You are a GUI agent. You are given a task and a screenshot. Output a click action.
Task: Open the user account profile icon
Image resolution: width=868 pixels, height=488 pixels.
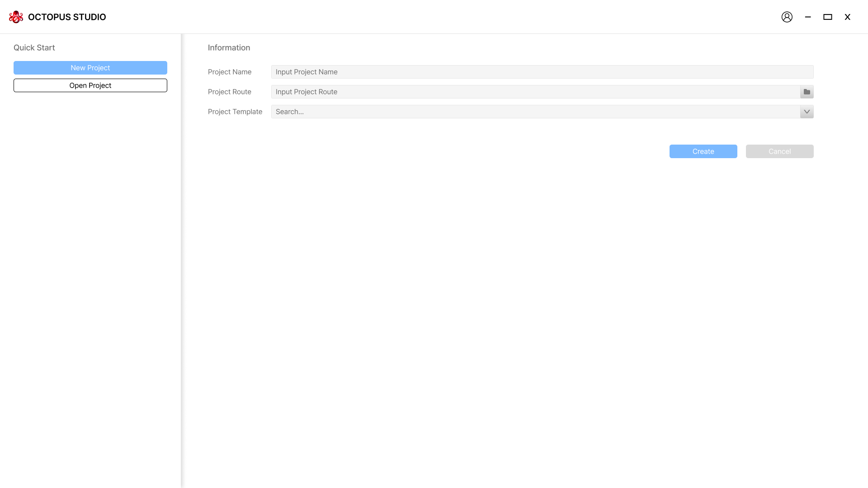(787, 17)
